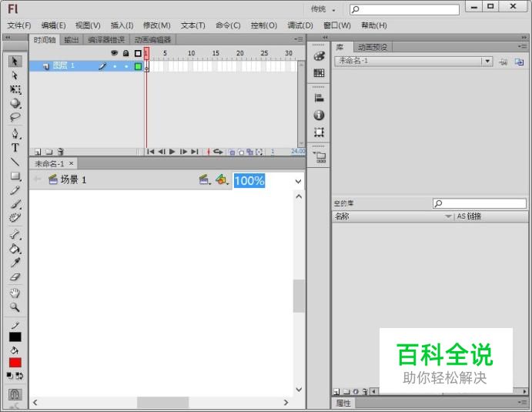Select the Eyedropper tool
The image size is (532, 412).
15,263
